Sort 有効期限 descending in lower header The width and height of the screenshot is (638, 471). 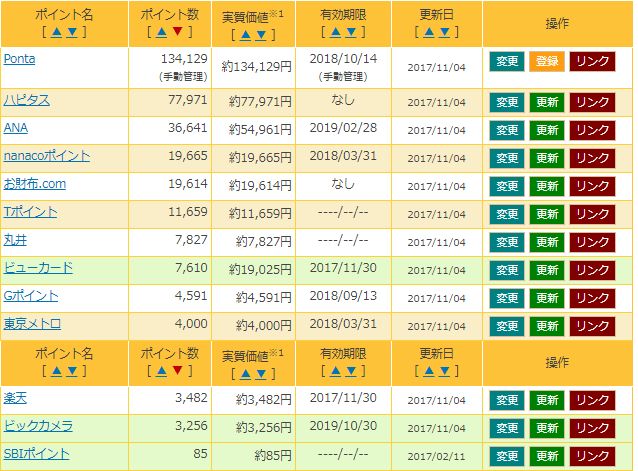click(351, 371)
